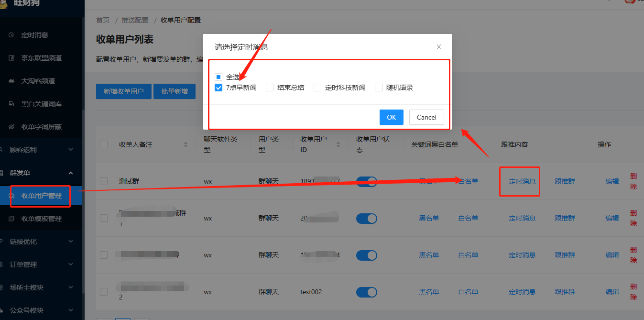Check the 结束总结 checkbox
644x320 pixels.
270,88
